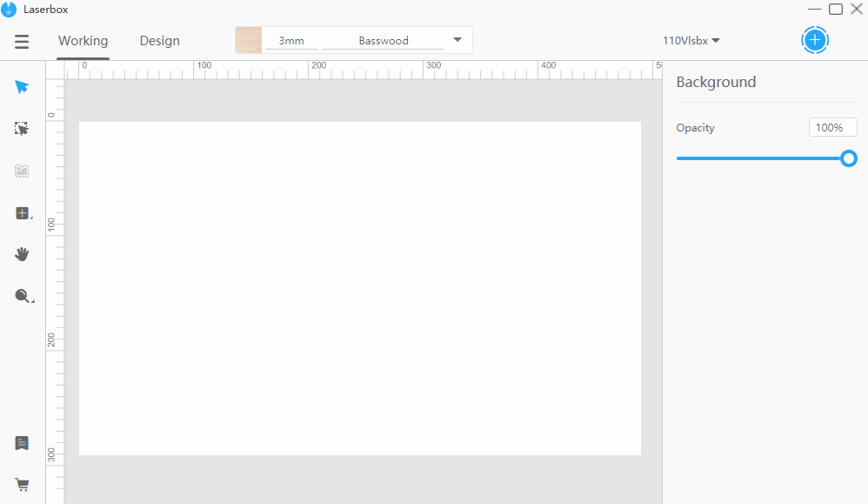Open the Basswood material dropdown
This screenshot has width=868, height=504.
point(457,40)
